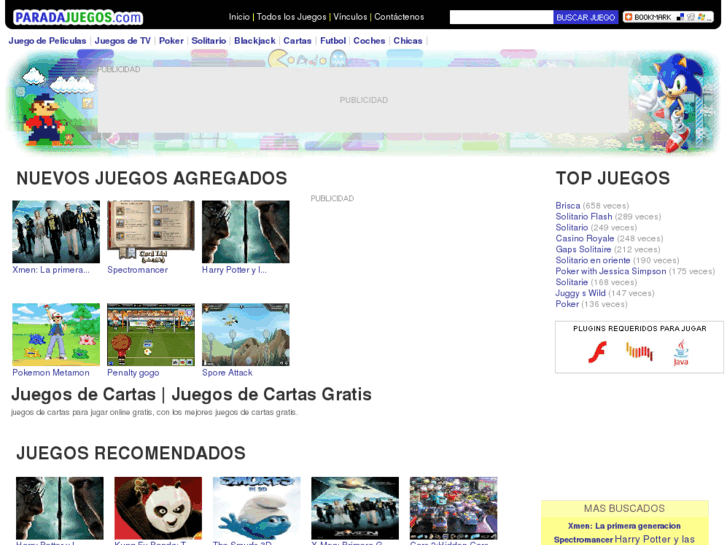Open Solitarie (168 veces) top game
The height and width of the screenshot is (545, 727).
click(x=572, y=282)
